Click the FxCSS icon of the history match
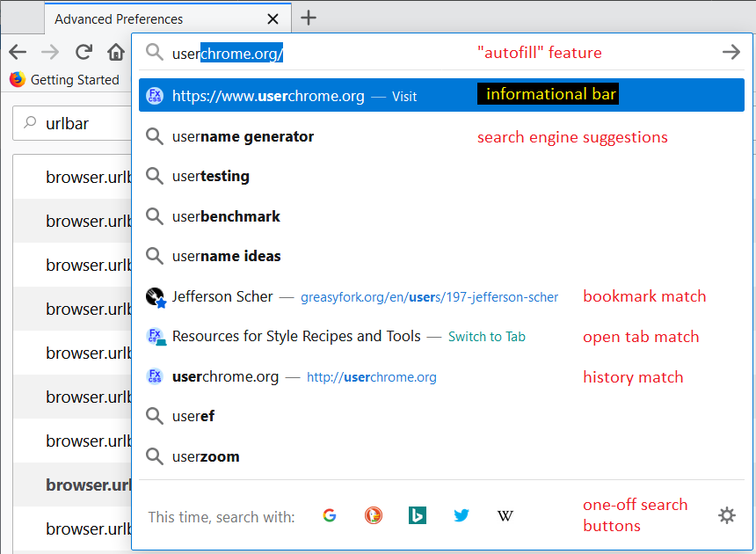Screen dimensions: 756x554 (x=155, y=376)
